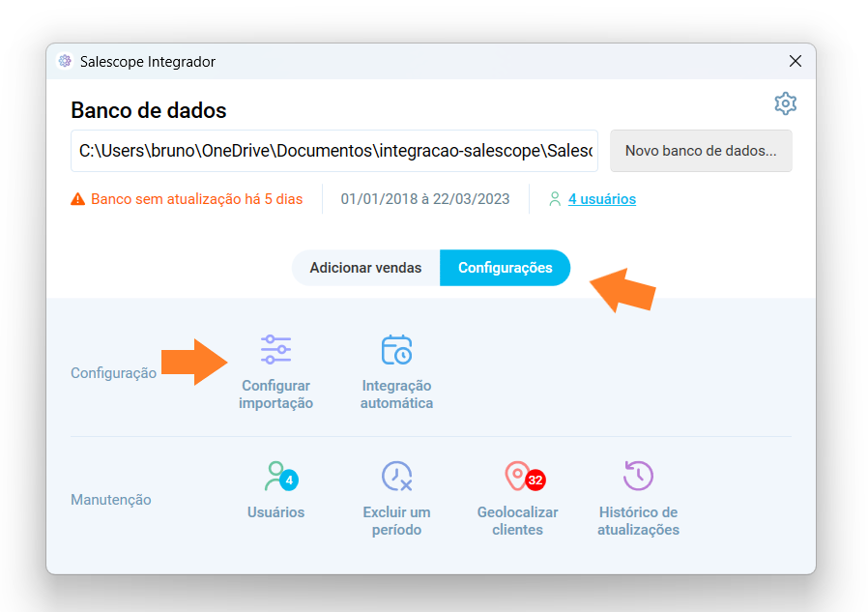Click the green user icon beside 4 usuários
Image resolution: width=868 pixels, height=612 pixels.
[x=555, y=199]
